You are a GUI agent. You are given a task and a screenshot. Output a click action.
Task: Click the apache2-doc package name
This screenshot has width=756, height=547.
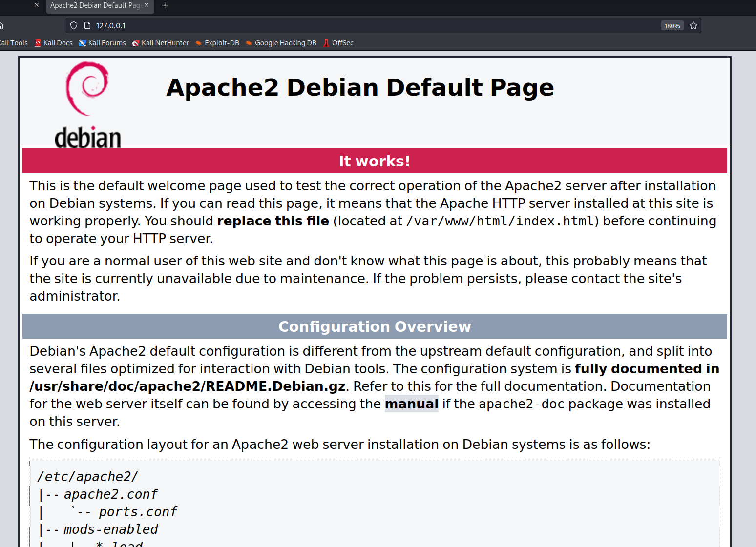[522, 404]
